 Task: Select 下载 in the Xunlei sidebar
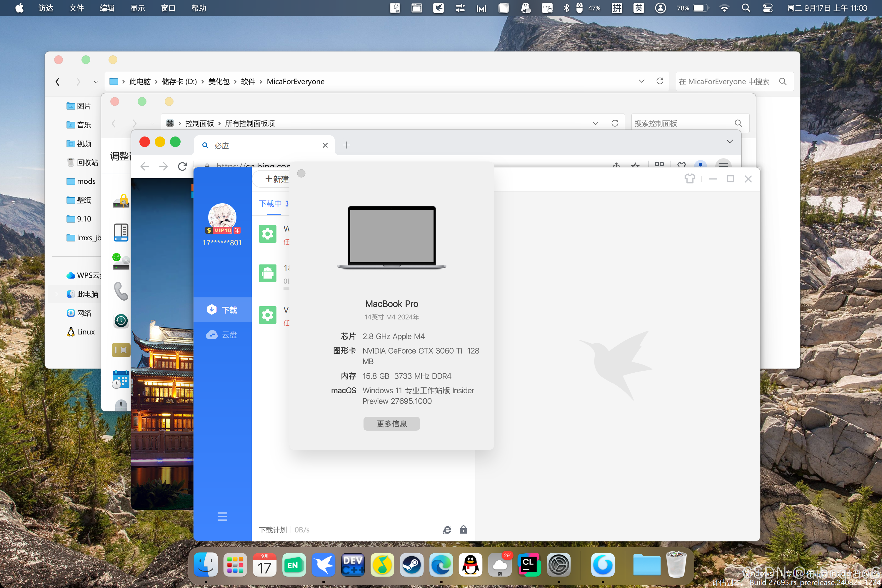tap(222, 310)
